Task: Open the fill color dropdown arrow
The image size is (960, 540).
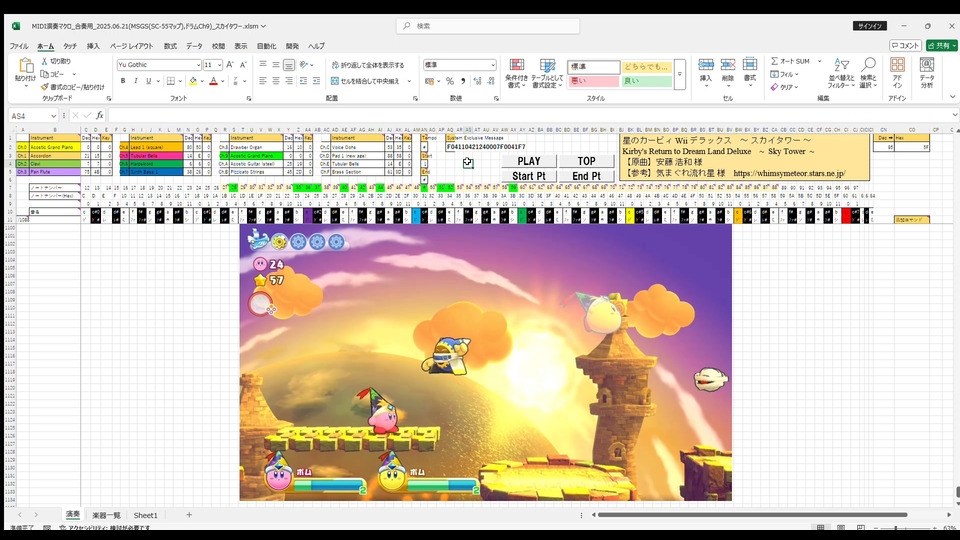Action: click(x=202, y=81)
